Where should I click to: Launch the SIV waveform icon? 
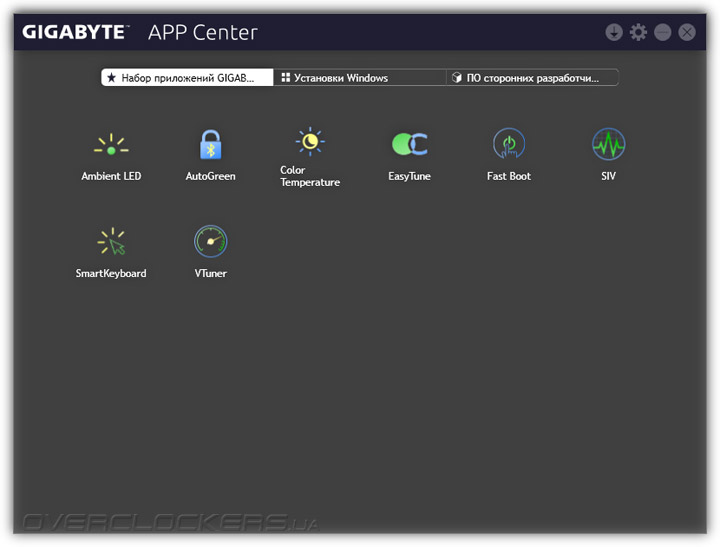pos(608,145)
